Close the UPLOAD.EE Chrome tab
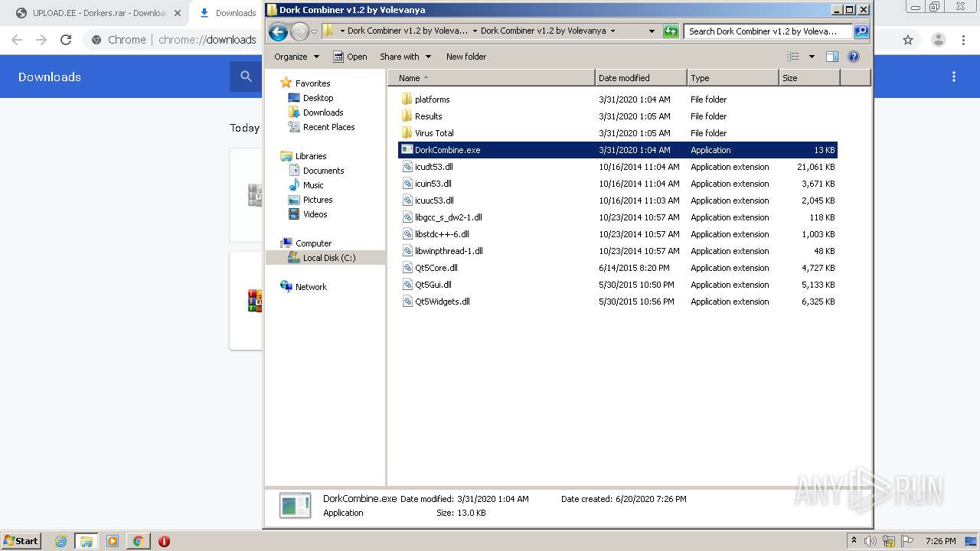980x551 pixels. [177, 13]
